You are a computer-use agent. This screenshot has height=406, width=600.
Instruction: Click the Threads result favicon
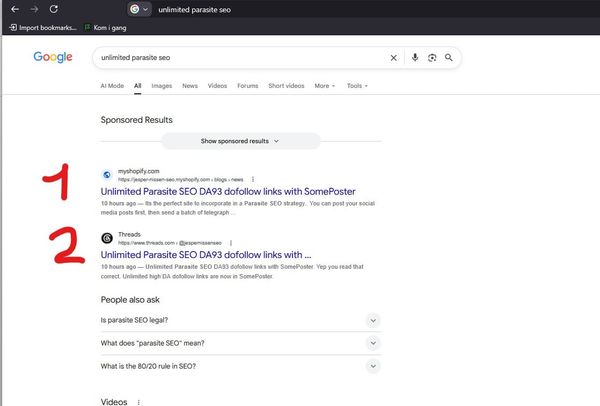[x=107, y=238]
